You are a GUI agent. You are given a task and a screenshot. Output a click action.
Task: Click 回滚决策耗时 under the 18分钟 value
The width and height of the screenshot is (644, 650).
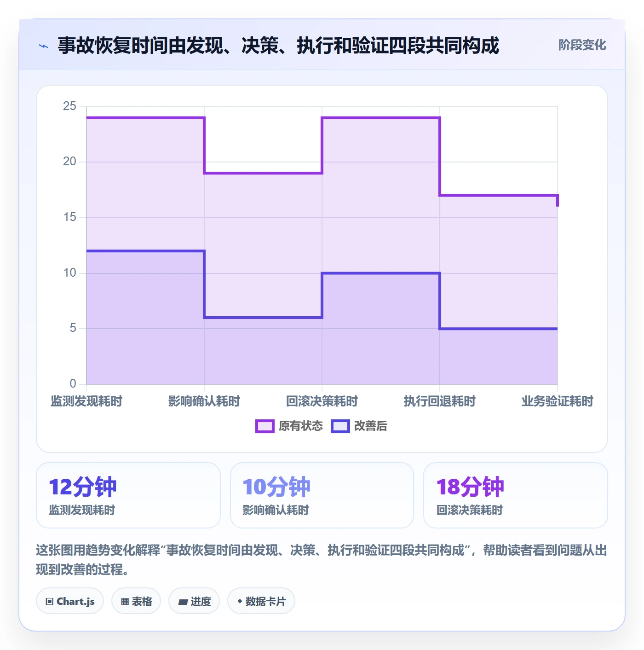pyautogui.click(x=469, y=510)
